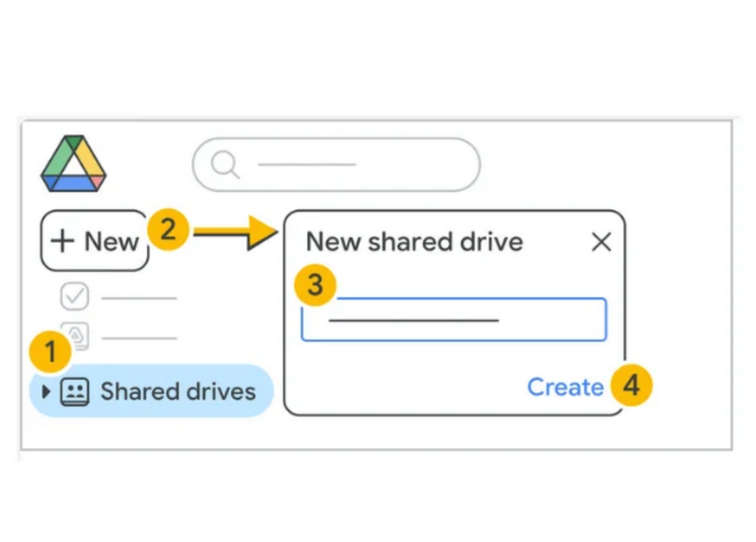Click the shared drive name field
This screenshot has width=756, height=542.
tap(454, 320)
